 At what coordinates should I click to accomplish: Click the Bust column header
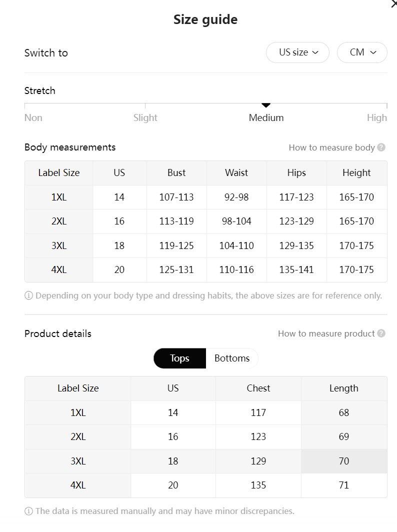click(x=176, y=173)
